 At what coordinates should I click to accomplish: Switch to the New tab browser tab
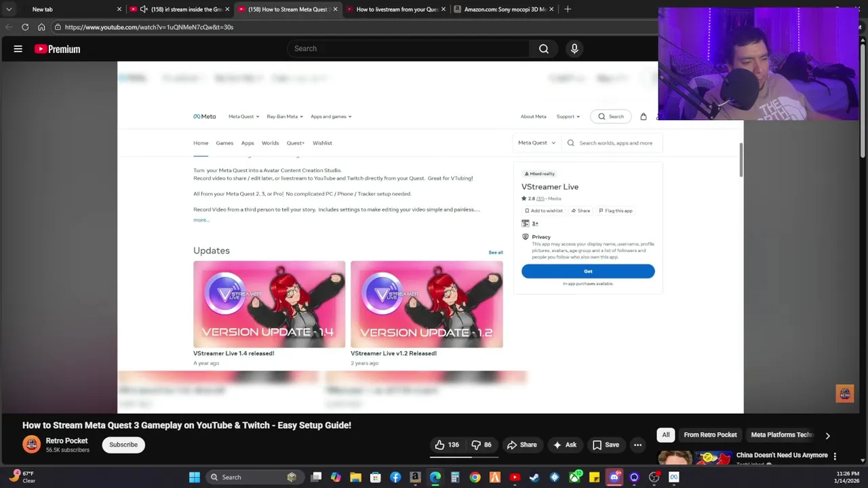(x=68, y=9)
